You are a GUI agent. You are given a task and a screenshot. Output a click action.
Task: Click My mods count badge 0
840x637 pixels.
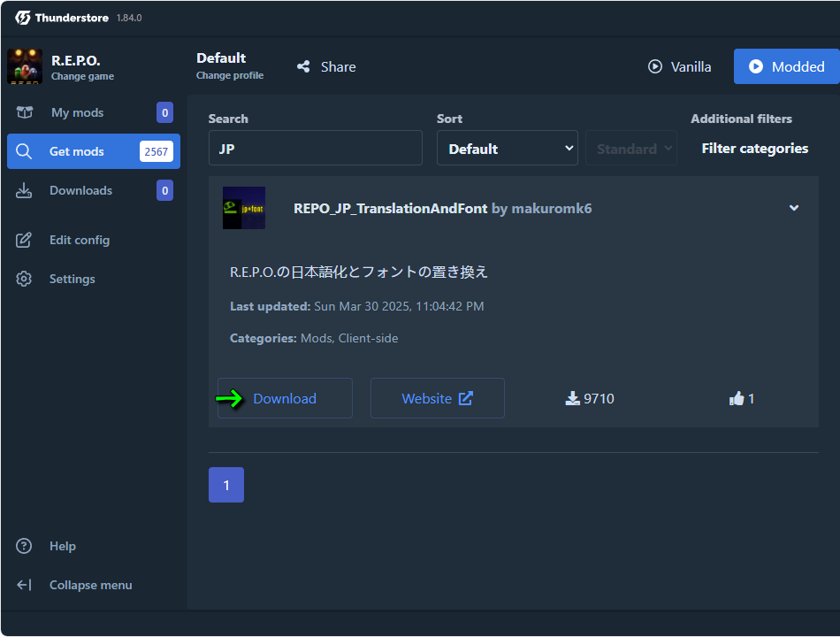pos(165,112)
